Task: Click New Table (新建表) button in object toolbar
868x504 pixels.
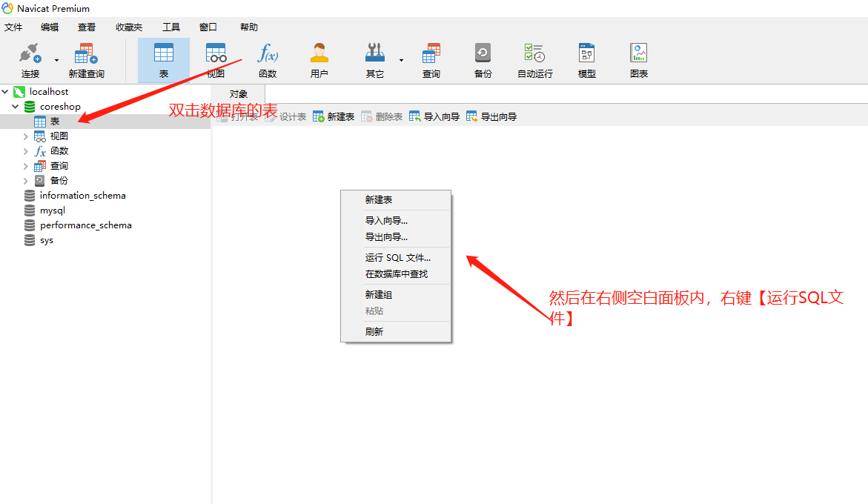Action: click(334, 116)
